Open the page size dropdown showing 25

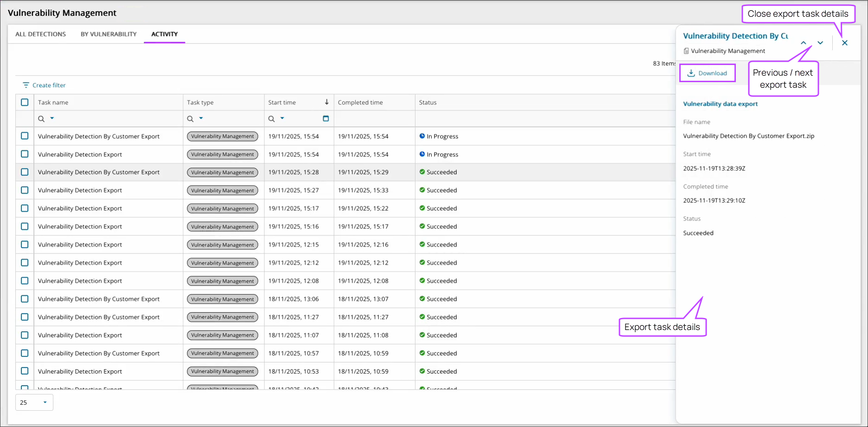[x=34, y=402]
